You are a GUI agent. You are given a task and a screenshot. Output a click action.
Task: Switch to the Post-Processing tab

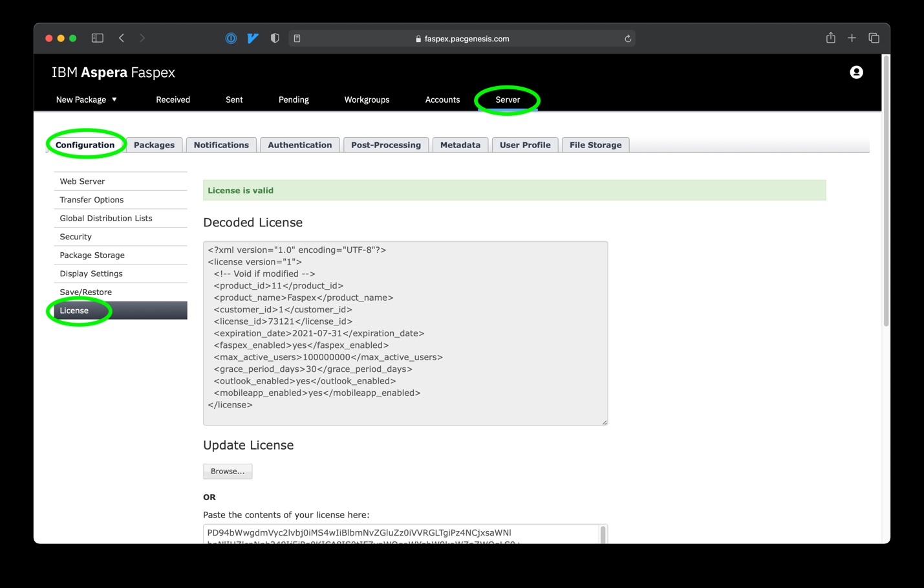pos(386,145)
